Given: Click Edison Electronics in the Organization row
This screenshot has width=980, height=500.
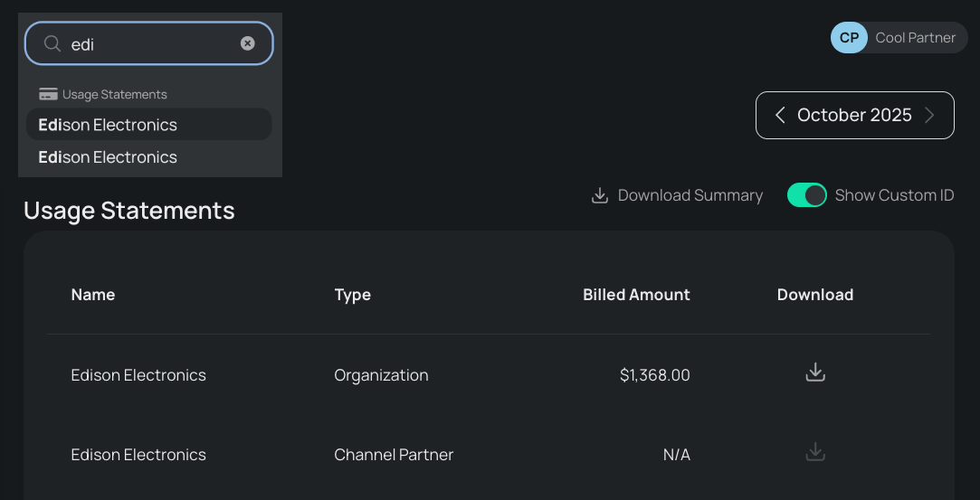Looking at the screenshot, I should pyautogui.click(x=138, y=375).
